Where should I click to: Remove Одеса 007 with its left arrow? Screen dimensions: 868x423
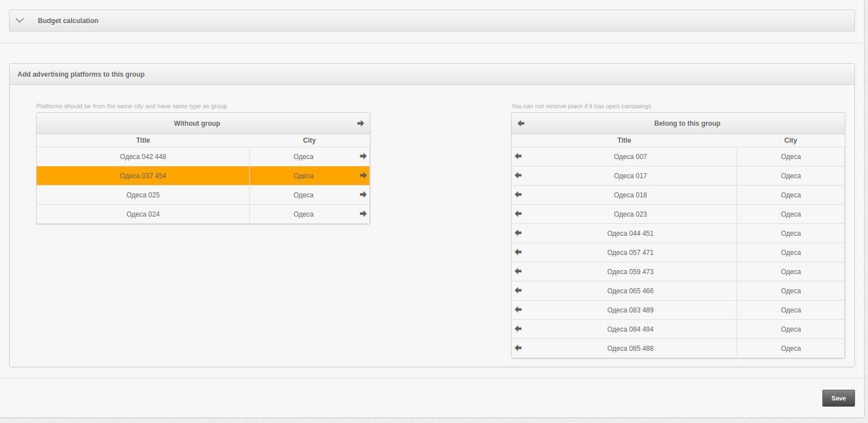coord(518,156)
